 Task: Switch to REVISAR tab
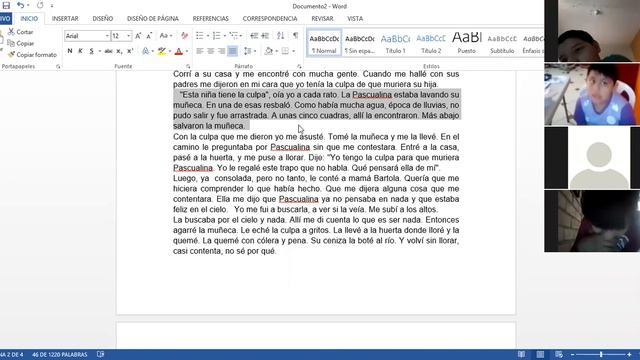pos(322,19)
